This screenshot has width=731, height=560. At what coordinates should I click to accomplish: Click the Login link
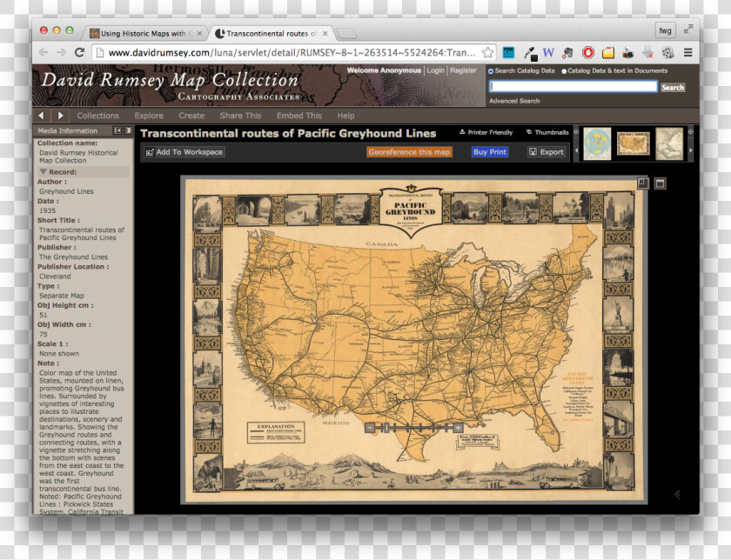pyautogui.click(x=435, y=70)
